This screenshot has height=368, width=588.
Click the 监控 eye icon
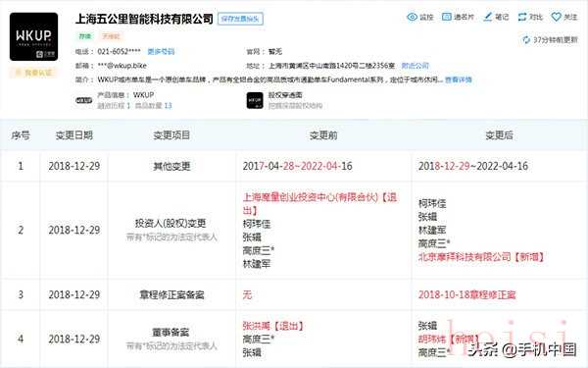click(x=413, y=17)
